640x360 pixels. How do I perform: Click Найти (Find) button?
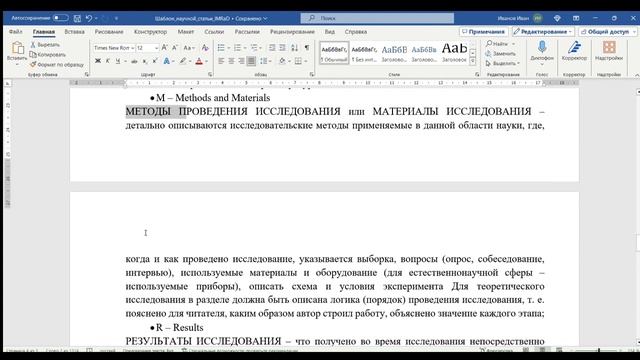[498, 44]
